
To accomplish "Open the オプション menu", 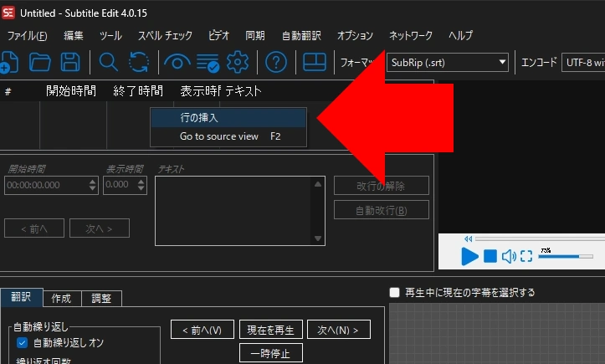I will point(355,35).
